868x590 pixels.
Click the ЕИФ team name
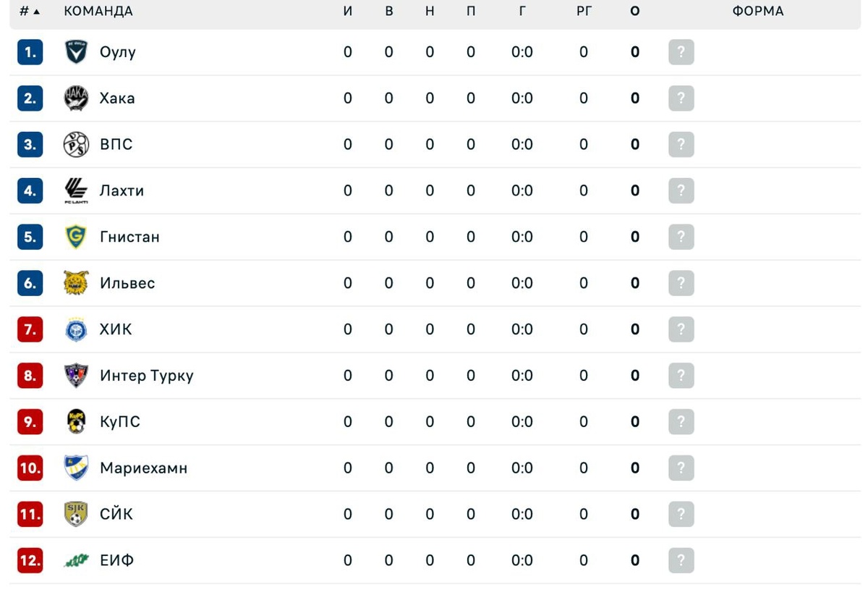(117, 560)
